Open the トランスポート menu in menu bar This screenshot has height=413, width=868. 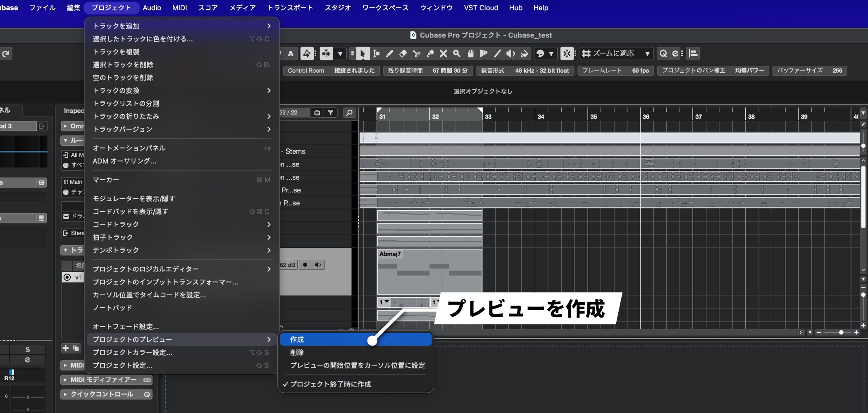point(290,8)
